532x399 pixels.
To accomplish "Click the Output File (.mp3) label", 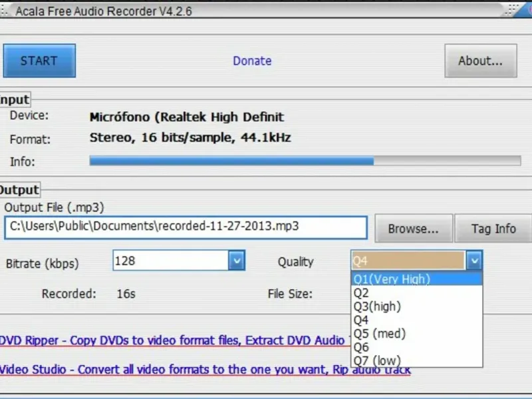I will (x=54, y=207).
